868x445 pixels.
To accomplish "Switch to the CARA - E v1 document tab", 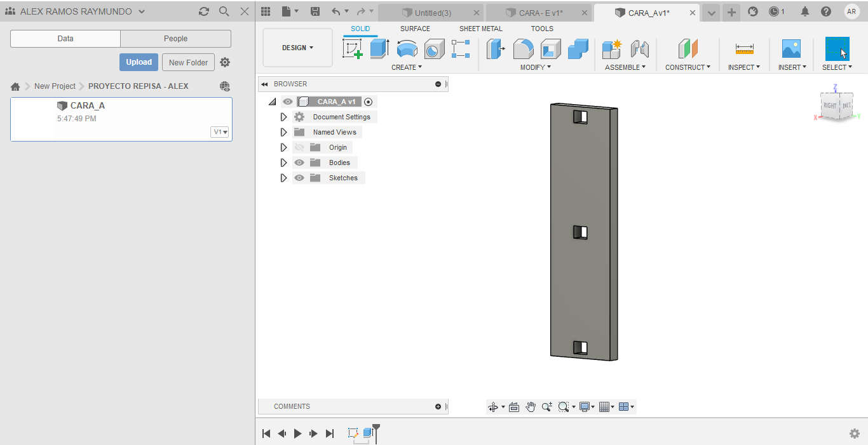I will (539, 13).
